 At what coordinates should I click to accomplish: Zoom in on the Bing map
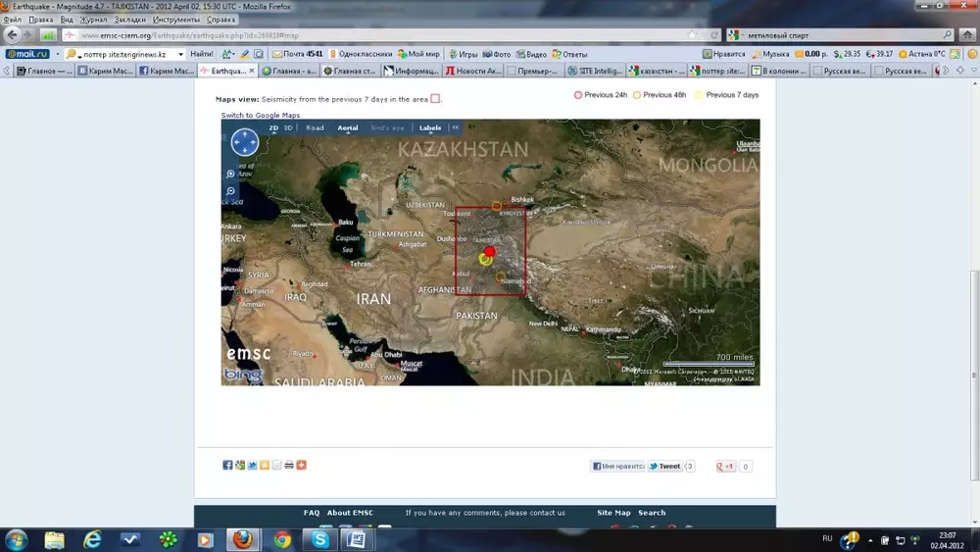click(231, 174)
